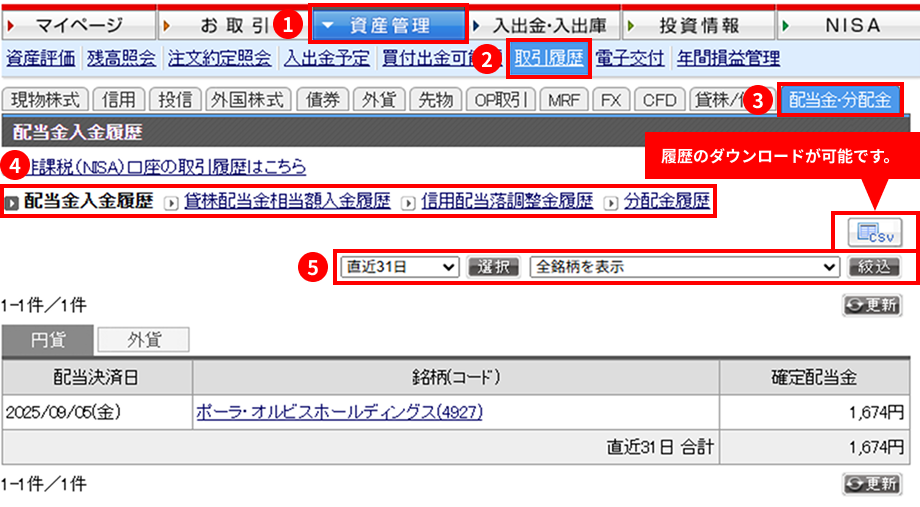This screenshot has height=507, width=920.
Task: Open the 配当金・分配金 category tab
Action: tap(840, 99)
